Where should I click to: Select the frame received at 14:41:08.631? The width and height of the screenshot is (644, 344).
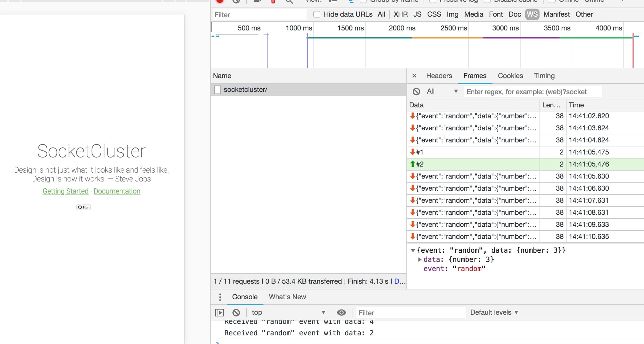click(525, 212)
